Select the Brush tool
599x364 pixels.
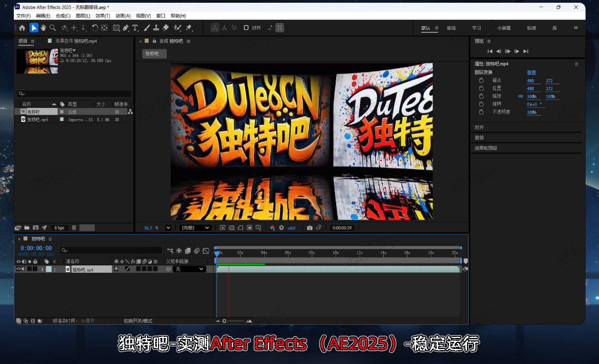coord(146,28)
